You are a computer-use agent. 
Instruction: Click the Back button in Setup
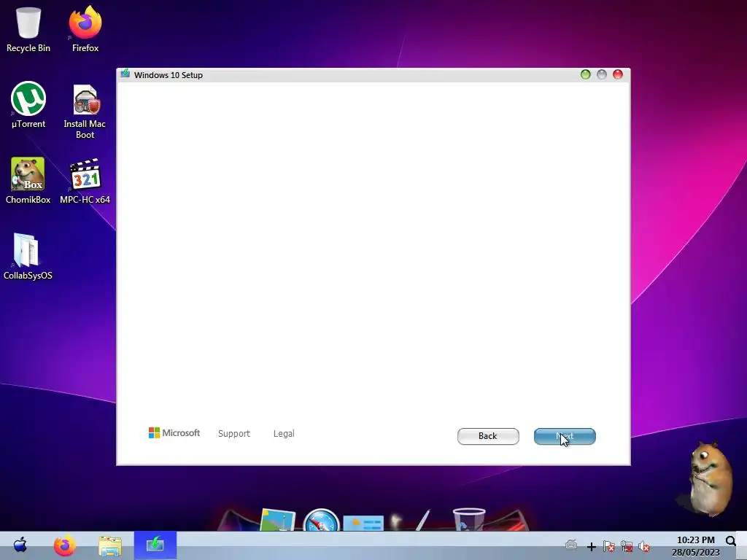pyautogui.click(x=488, y=436)
